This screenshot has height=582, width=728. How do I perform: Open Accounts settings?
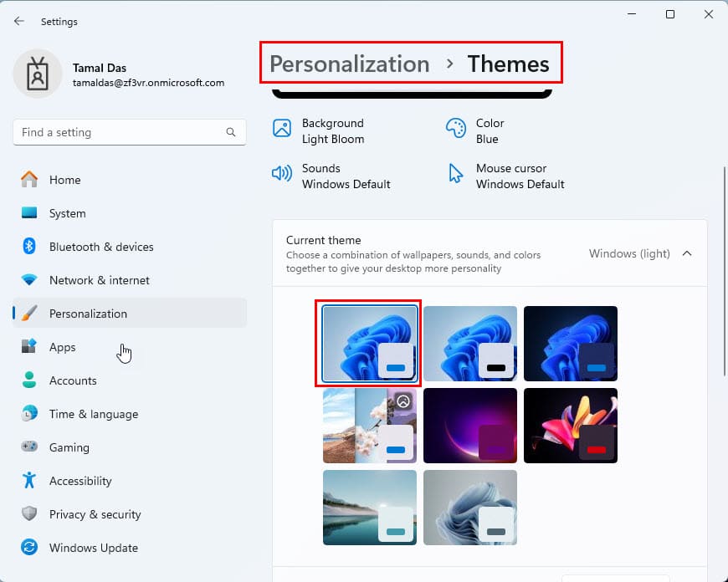tap(130, 380)
